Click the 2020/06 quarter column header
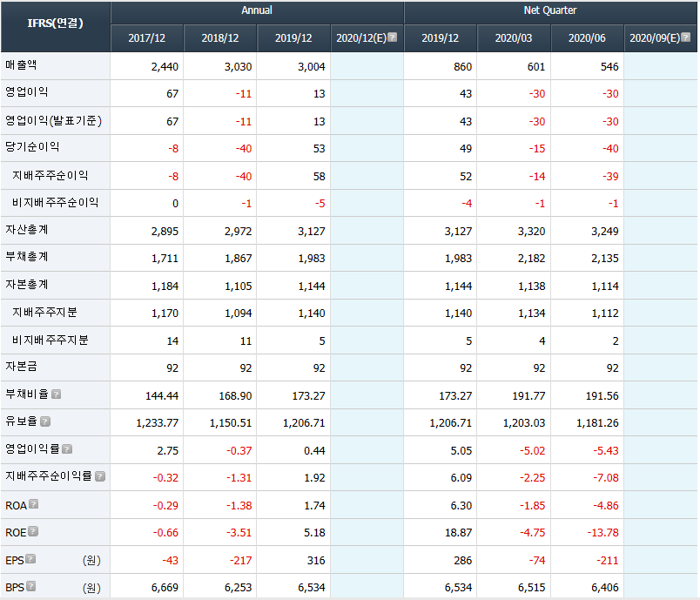This screenshot has height=600, width=700. tap(587, 38)
